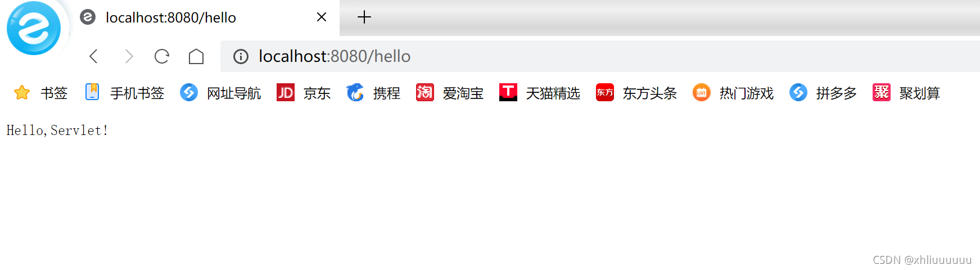Go to the home page icon

click(x=196, y=56)
